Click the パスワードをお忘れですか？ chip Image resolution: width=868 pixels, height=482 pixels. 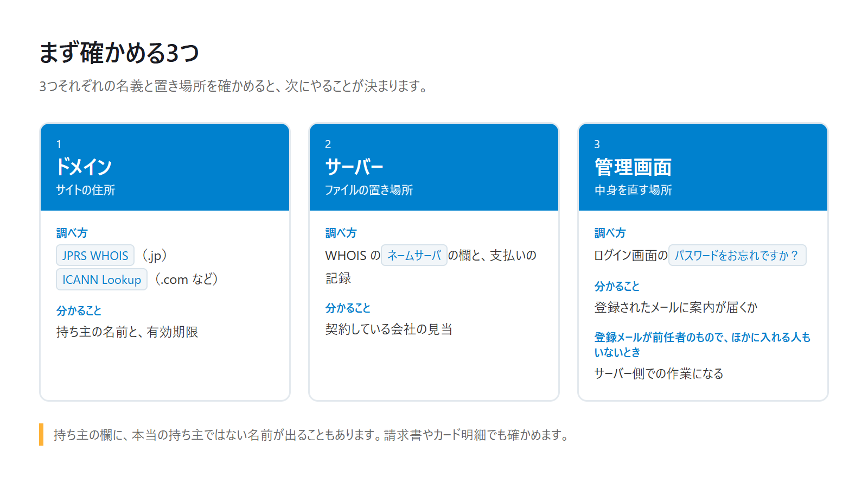[737, 255]
